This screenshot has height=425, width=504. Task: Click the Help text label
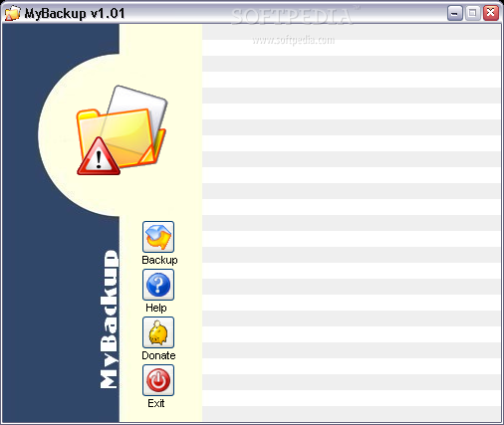[156, 308]
